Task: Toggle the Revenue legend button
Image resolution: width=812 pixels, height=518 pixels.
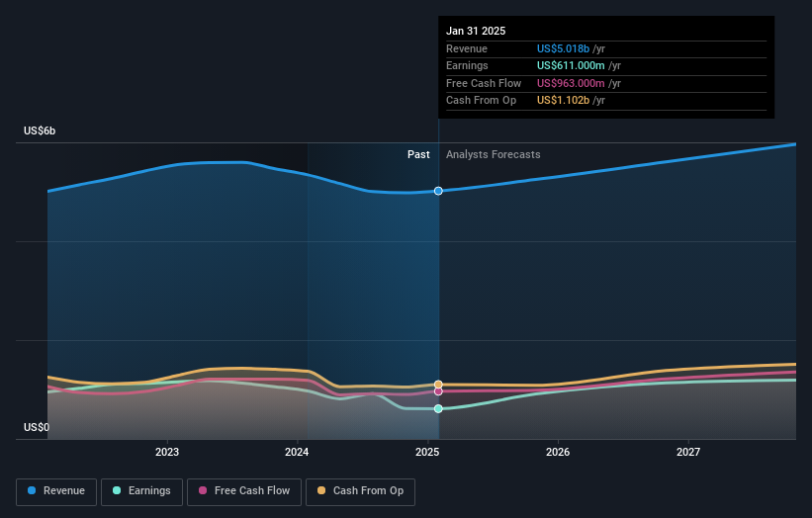Action: point(56,491)
